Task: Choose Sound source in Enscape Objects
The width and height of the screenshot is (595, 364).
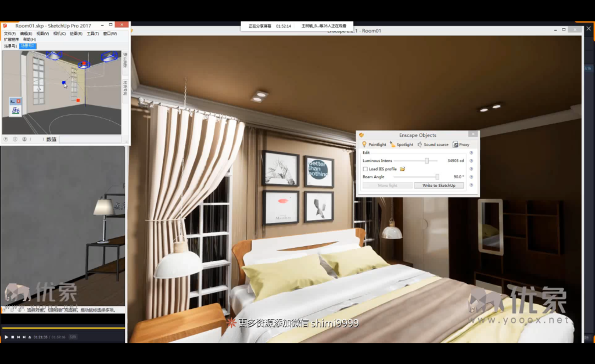Action: pyautogui.click(x=432, y=145)
